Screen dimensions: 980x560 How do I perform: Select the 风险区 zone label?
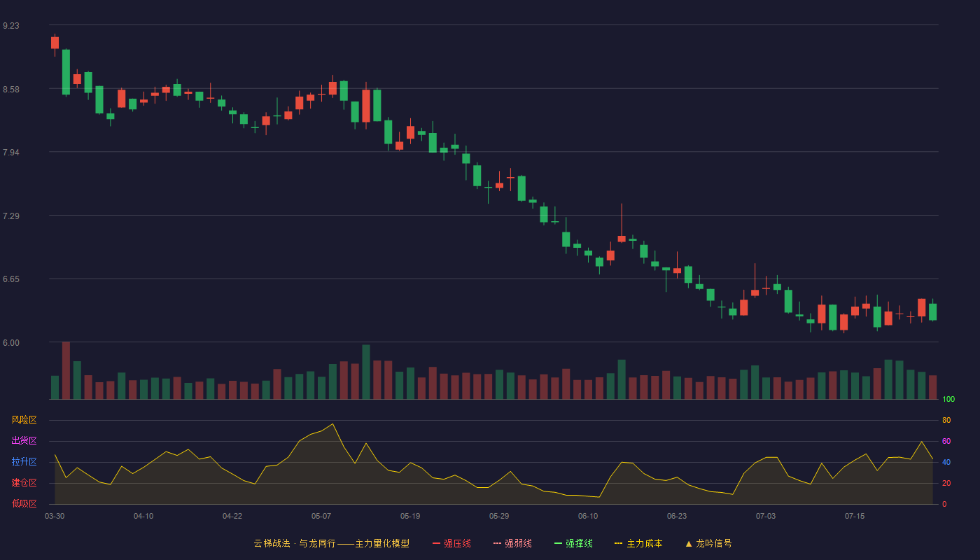point(24,420)
